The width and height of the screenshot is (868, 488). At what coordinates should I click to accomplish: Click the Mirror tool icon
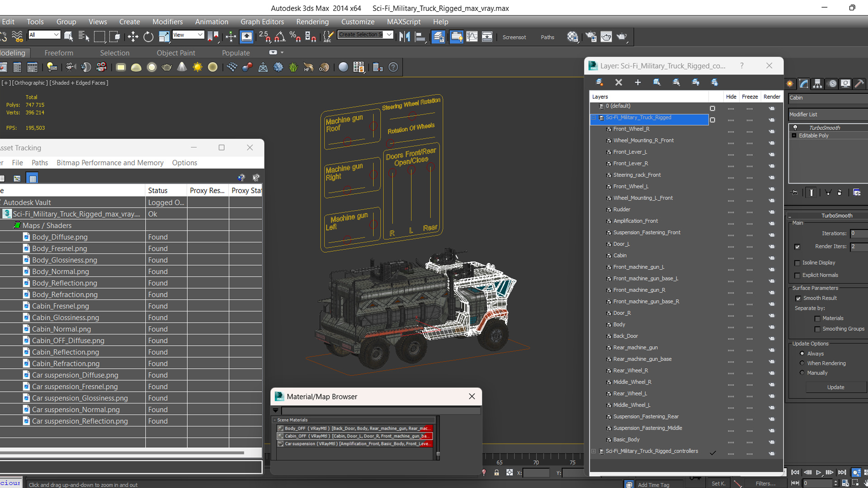point(405,37)
